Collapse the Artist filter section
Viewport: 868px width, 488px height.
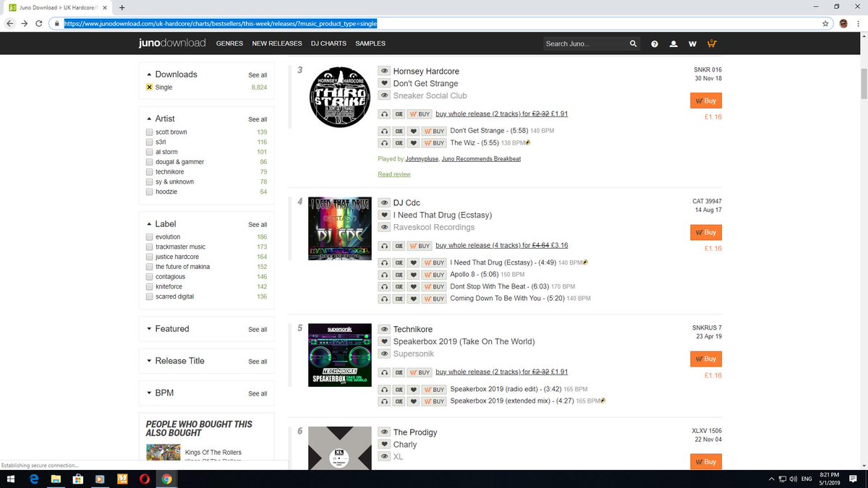160,119
